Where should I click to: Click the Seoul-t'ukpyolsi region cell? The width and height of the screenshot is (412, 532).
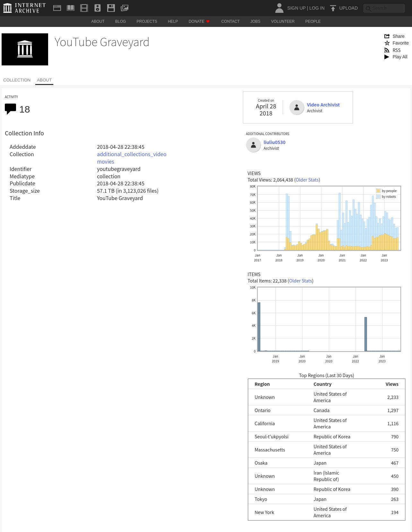tap(271, 437)
